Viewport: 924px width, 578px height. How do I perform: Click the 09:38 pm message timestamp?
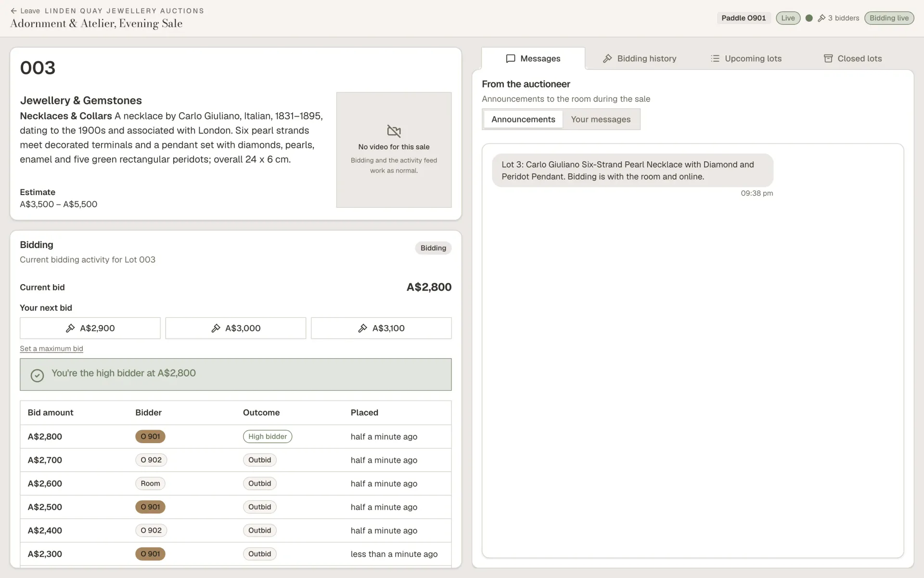(757, 193)
